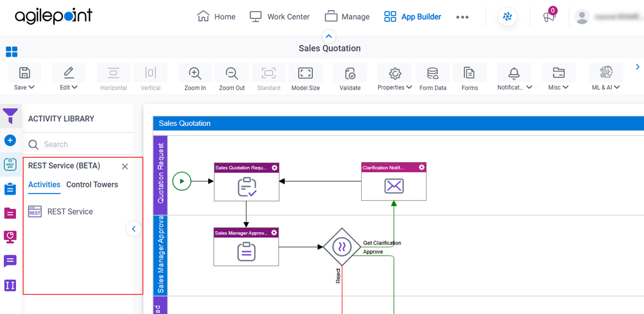Open the Forms toolbar icon
Image resolution: width=644 pixels, height=314 pixels.
469,73
